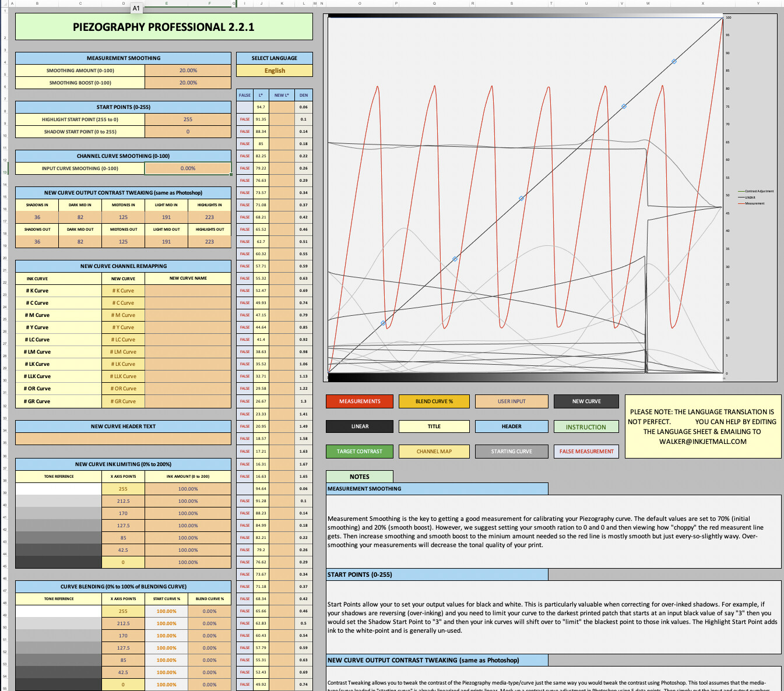
Task: Click the new curve name cell for # C Curve
Action: coord(188,303)
